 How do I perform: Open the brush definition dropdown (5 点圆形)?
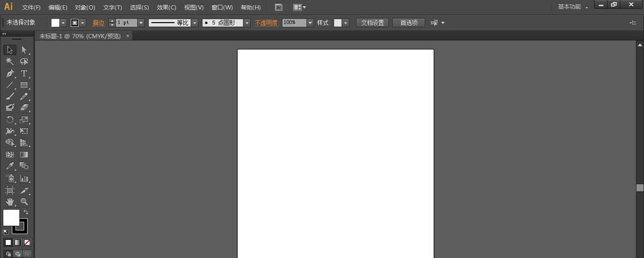(x=247, y=23)
